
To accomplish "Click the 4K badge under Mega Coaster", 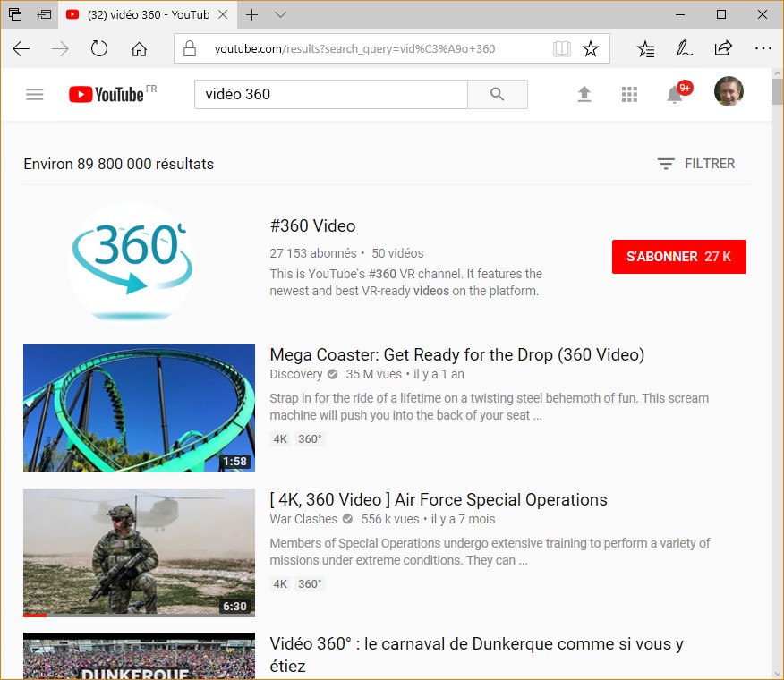I will (x=280, y=439).
